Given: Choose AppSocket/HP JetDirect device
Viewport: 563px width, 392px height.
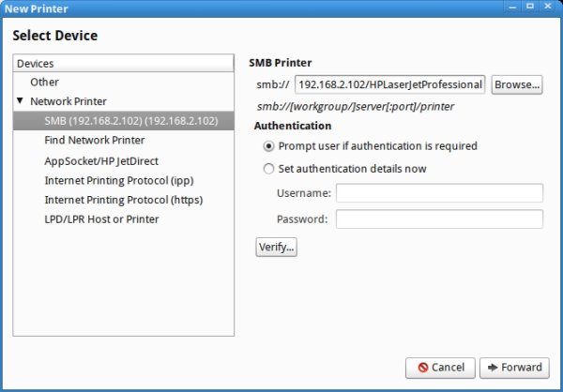Looking at the screenshot, I should 101,160.
